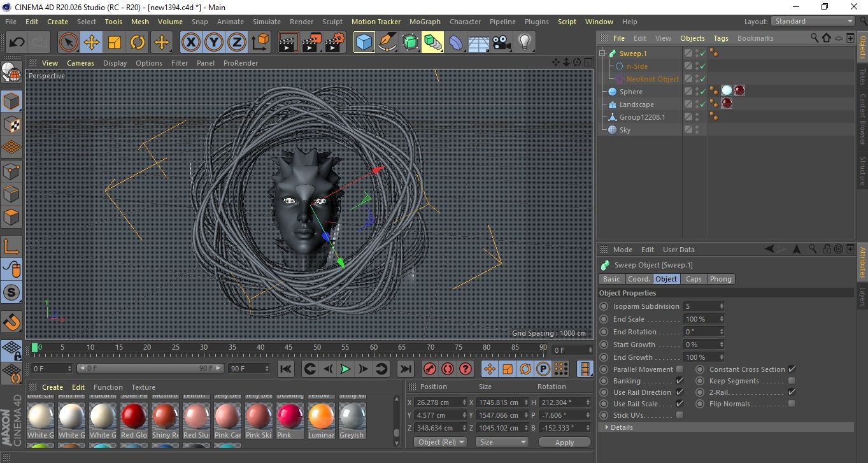The image size is (868, 463).
Task: Toggle Autokeying button
Action: (x=448, y=369)
